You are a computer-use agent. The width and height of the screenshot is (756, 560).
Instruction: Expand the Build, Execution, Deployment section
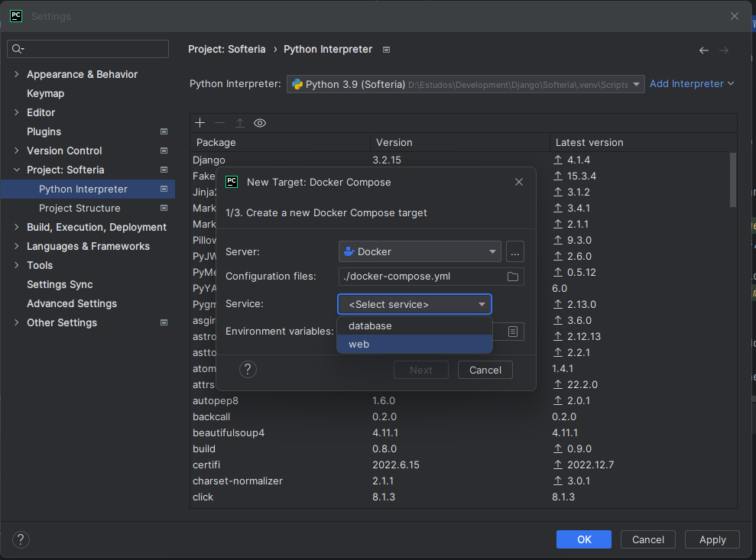pyautogui.click(x=18, y=227)
